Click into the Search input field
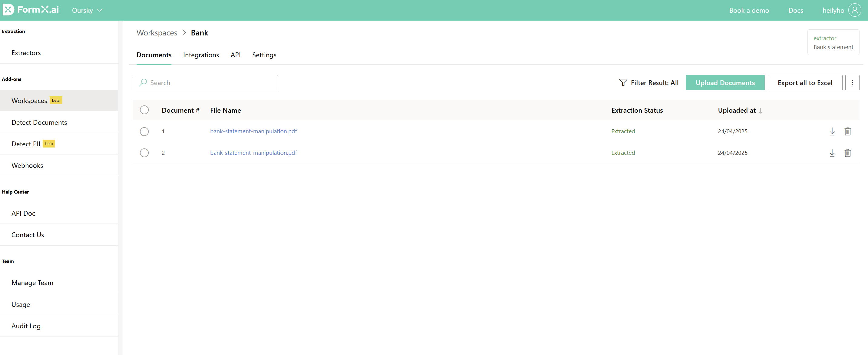The width and height of the screenshot is (868, 355). click(x=209, y=83)
